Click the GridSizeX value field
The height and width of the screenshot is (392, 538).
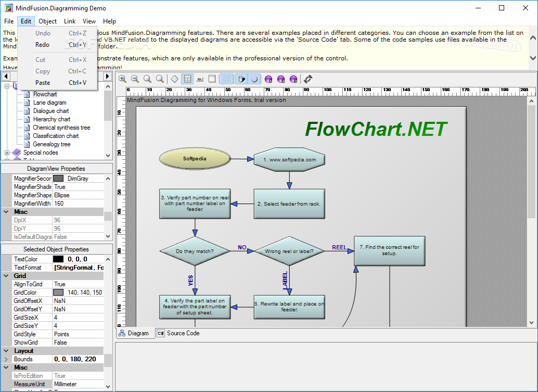78,318
